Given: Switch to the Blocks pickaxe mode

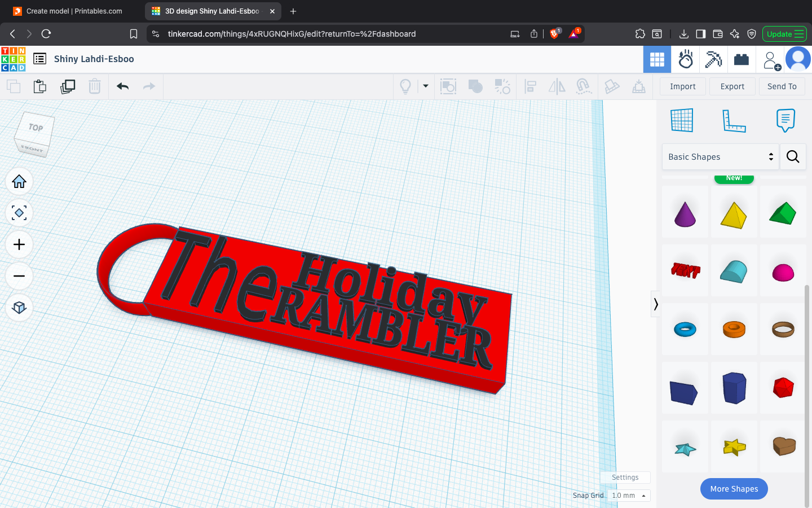Looking at the screenshot, I should point(713,59).
